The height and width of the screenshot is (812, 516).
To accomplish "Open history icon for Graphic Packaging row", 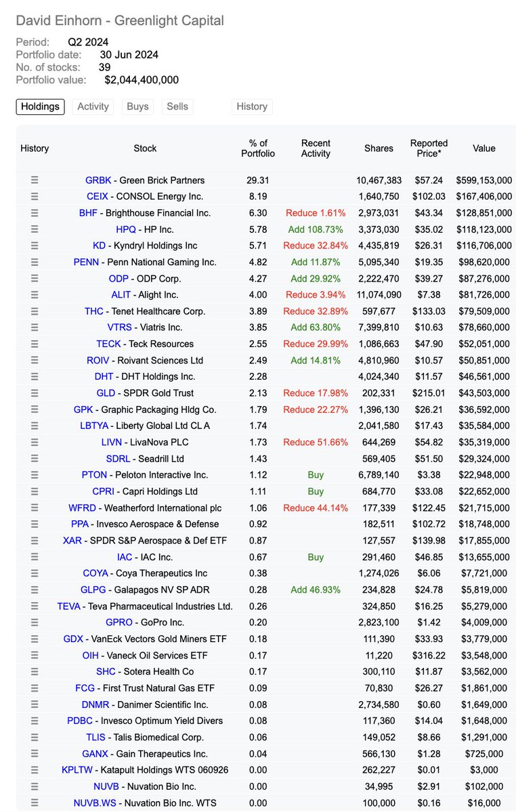I will coord(35,409).
